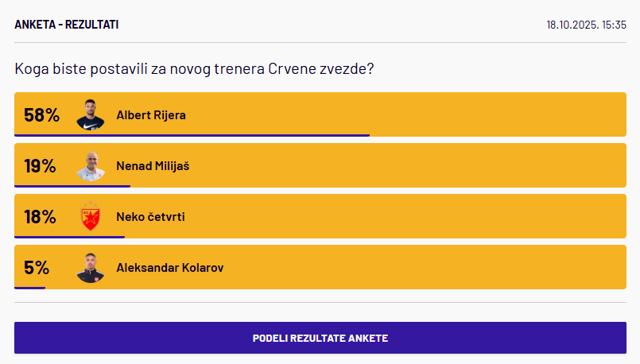Image resolution: width=640 pixels, height=364 pixels.
Task: Select the Aleksandar Kolarov name label
Action: [169, 268]
